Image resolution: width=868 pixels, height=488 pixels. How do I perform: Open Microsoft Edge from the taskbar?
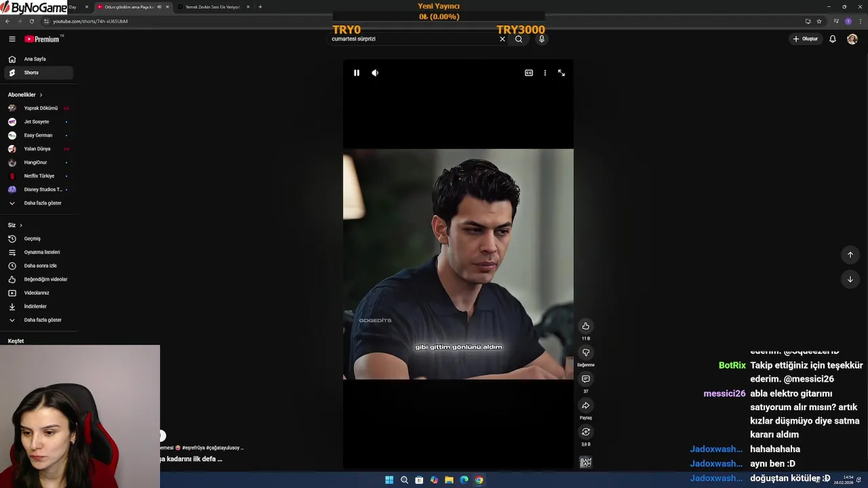(464, 480)
